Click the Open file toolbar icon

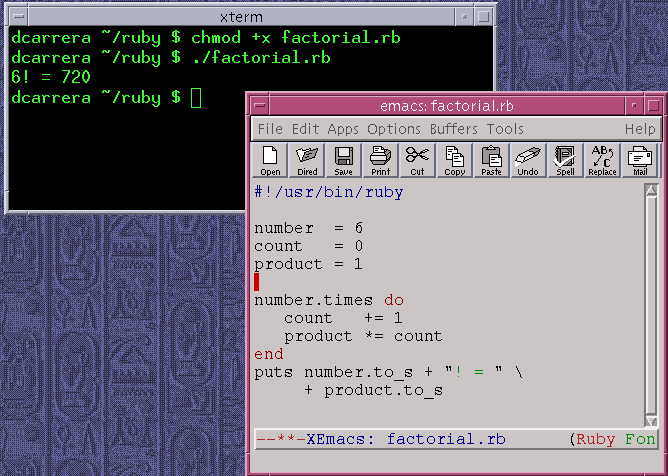point(270,160)
